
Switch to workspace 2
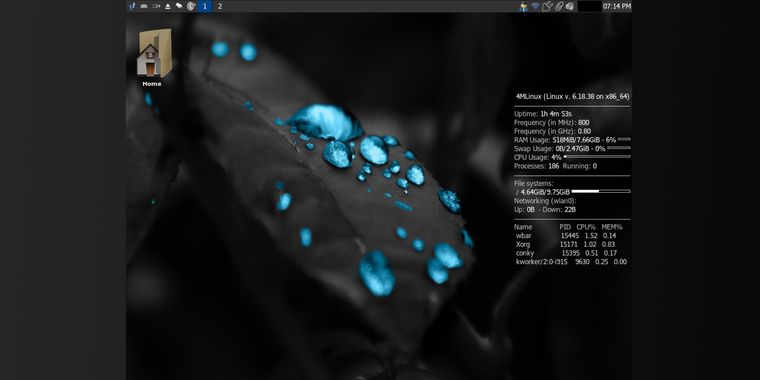220,6
